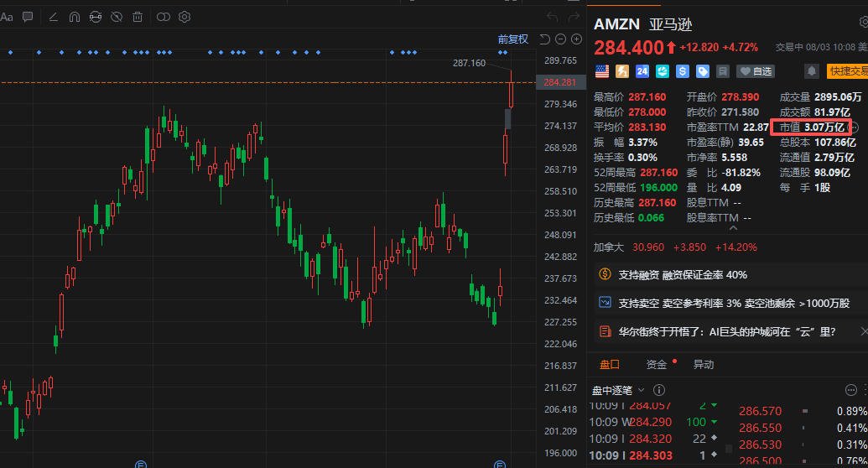Switch to the 资金 tab
Screen dimensions: 868x468
point(657,365)
